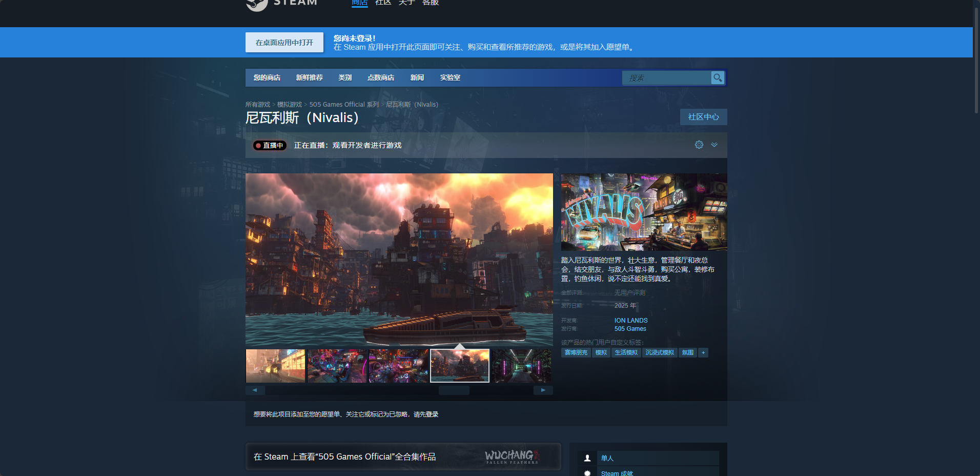Click the 直播中 live badge
Image resolution: width=980 pixels, height=476 pixels.
(270, 146)
